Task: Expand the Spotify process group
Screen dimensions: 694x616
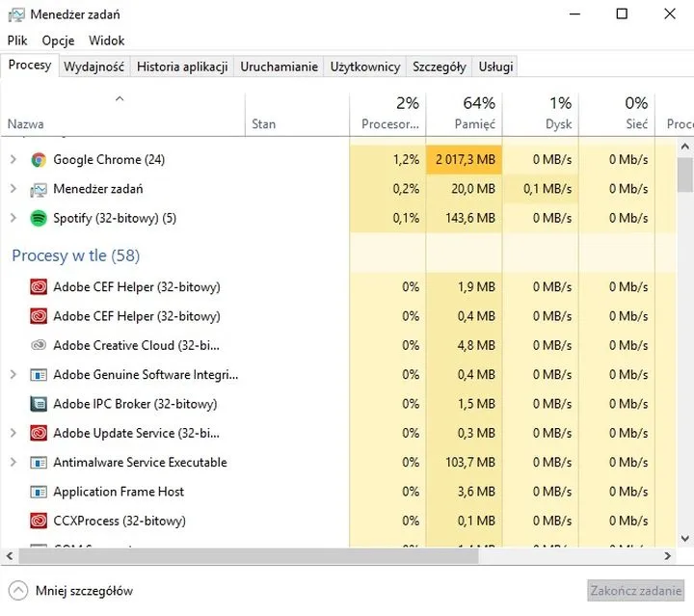Action: pos(13,218)
